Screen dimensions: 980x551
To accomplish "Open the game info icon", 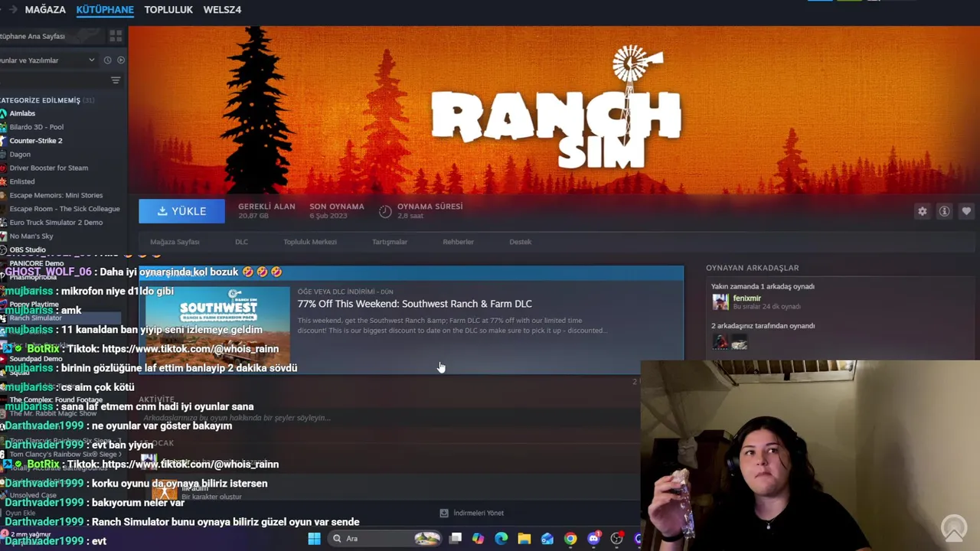I will tap(945, 211).
